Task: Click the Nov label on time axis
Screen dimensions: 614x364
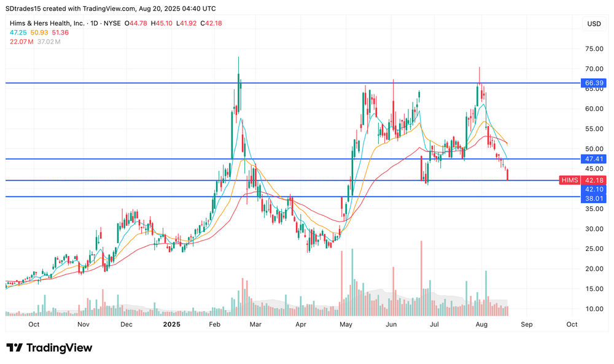Action: pos(84,324)
